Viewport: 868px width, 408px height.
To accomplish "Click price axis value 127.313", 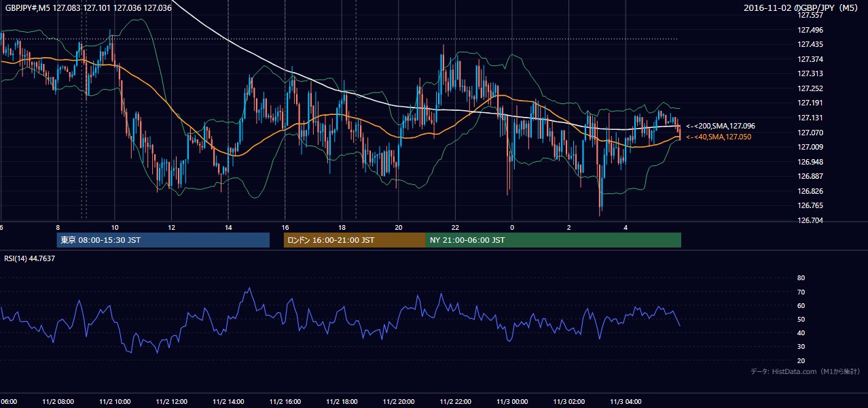I will coord(810,73).
